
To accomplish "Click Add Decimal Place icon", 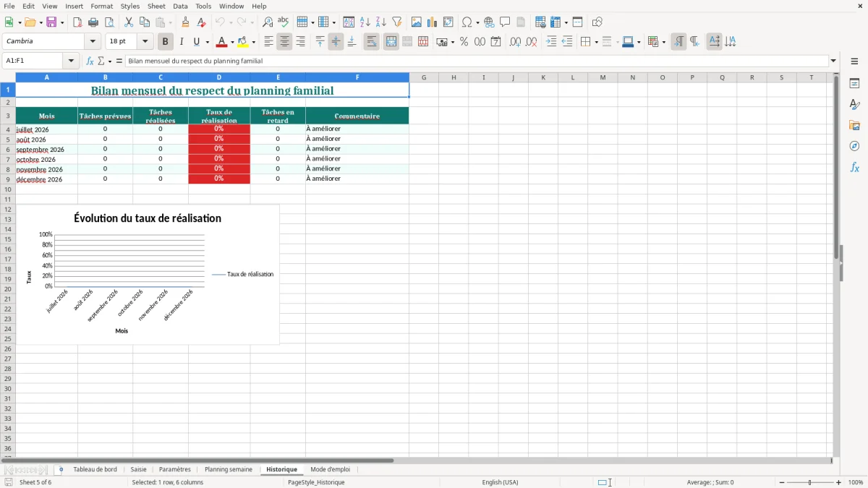I will 515,42.
